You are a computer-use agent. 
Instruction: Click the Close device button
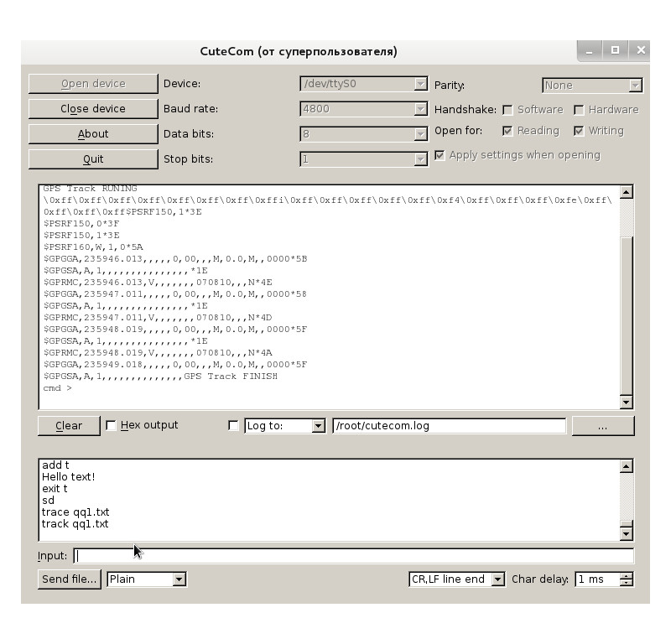point(93,109)
